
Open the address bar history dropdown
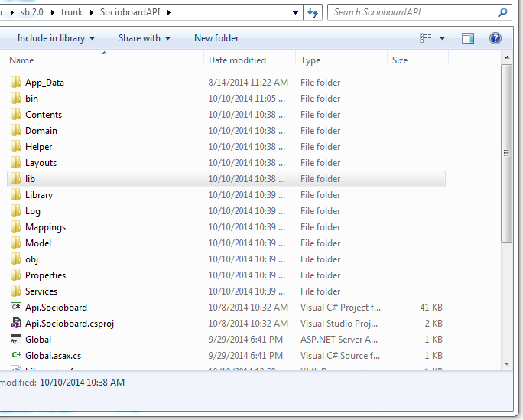point(295,13)
